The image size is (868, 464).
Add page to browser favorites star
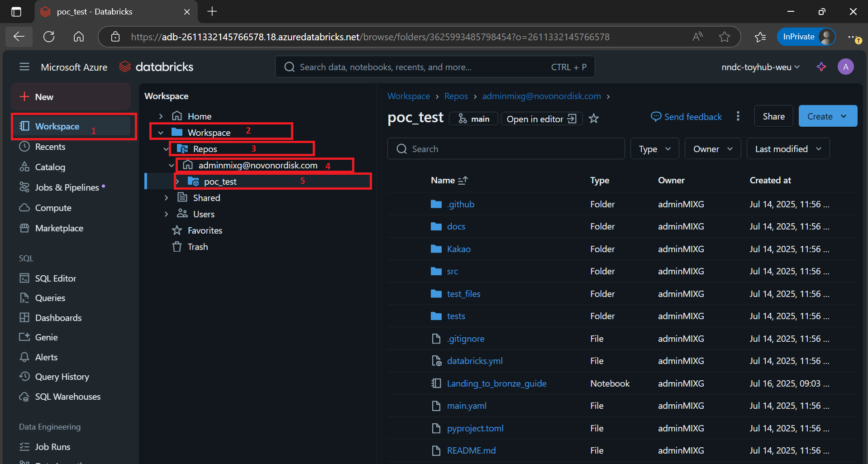725,37
